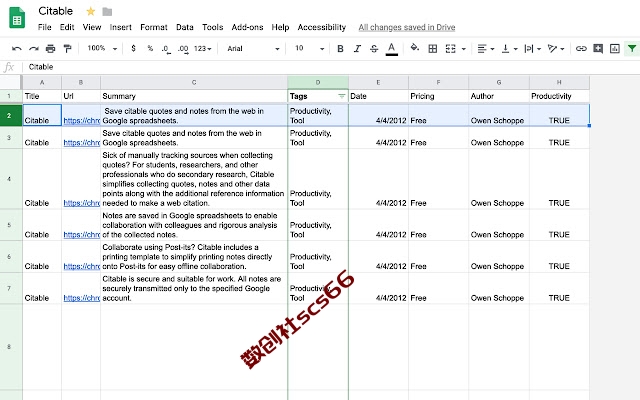Open borders tool
Viewport: 640px width, 400px height.
(x=433, y=49)
